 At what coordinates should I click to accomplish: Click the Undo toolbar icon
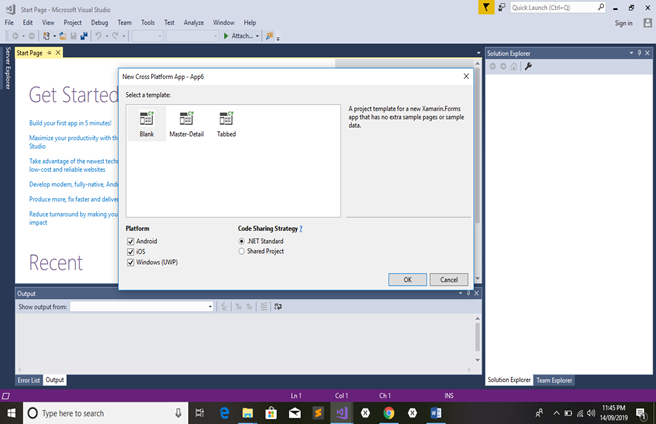click(x=98, y=36)
